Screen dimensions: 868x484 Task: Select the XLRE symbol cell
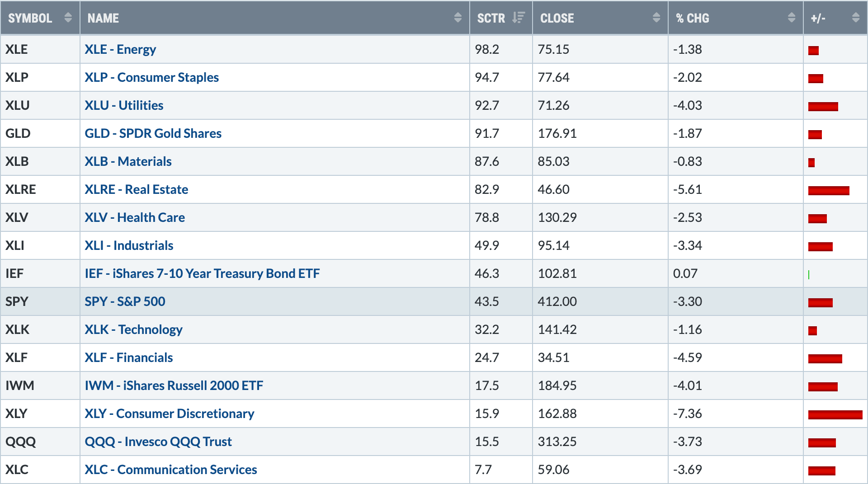(x=40, y=189)
